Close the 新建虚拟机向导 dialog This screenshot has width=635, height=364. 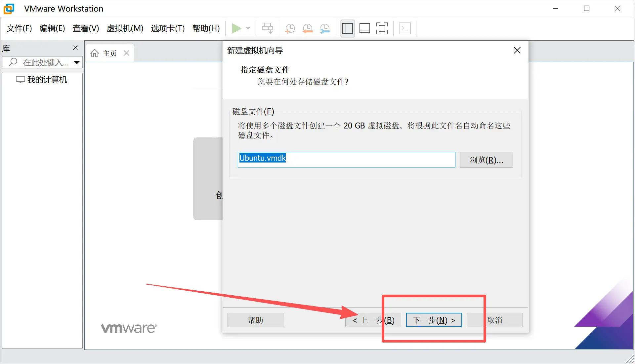coord(517,50)
